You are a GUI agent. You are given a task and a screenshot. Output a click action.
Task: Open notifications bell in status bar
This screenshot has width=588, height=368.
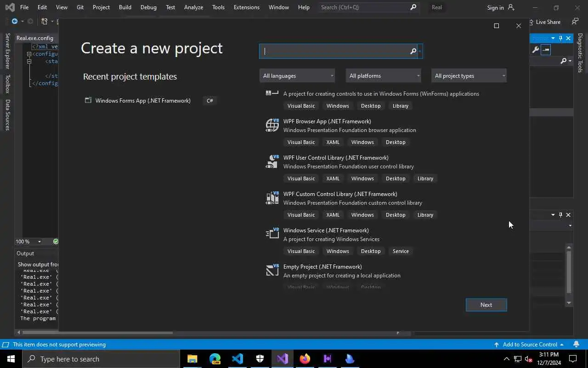[x=576, y=344]
